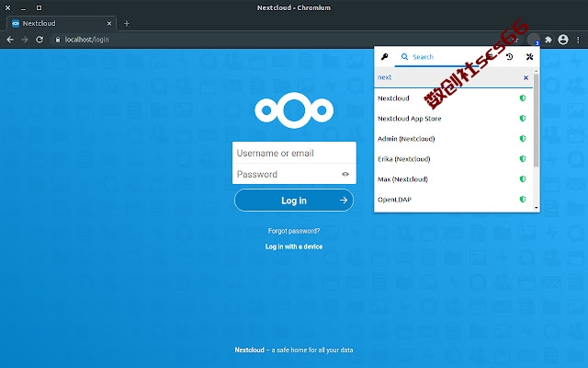This screenshot has width=588, height=368.
Task: Click the Nextcloud tab favicon
Action: [x=16, y=23]
